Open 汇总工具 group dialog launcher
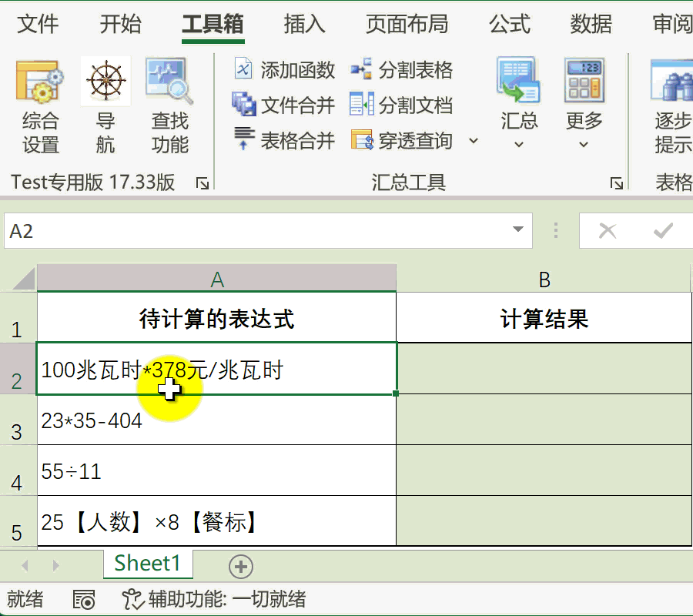 616,182
